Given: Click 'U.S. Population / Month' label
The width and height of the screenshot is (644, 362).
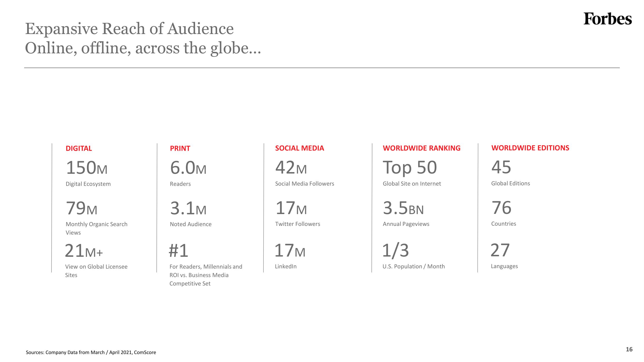Looking at the screenshot, I should coord(413,266).
